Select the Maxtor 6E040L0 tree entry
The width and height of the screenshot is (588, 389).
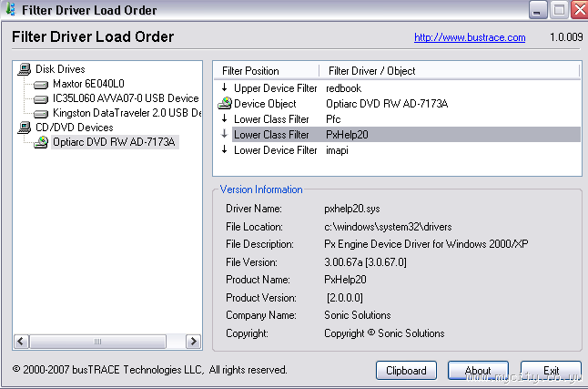88,84
